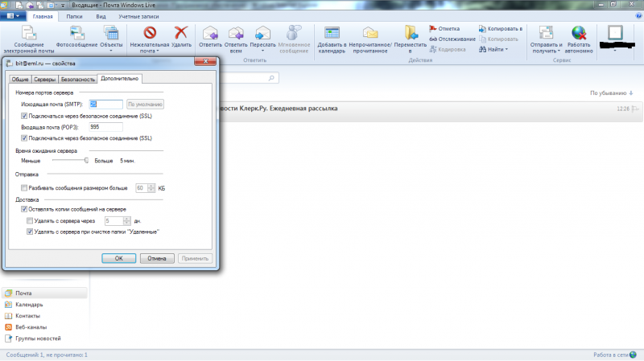This screenshot has width=644, height=361.
Task: Toggle Оставлять копии сообщений на сервере
Action: pyautogui.click(x=24, y=209)
